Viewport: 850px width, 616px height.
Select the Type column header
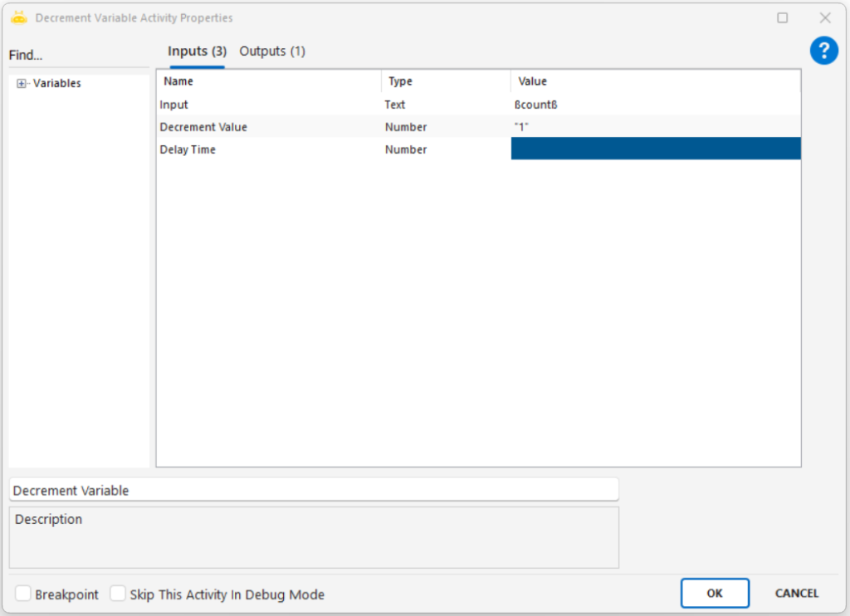(446, 81)
